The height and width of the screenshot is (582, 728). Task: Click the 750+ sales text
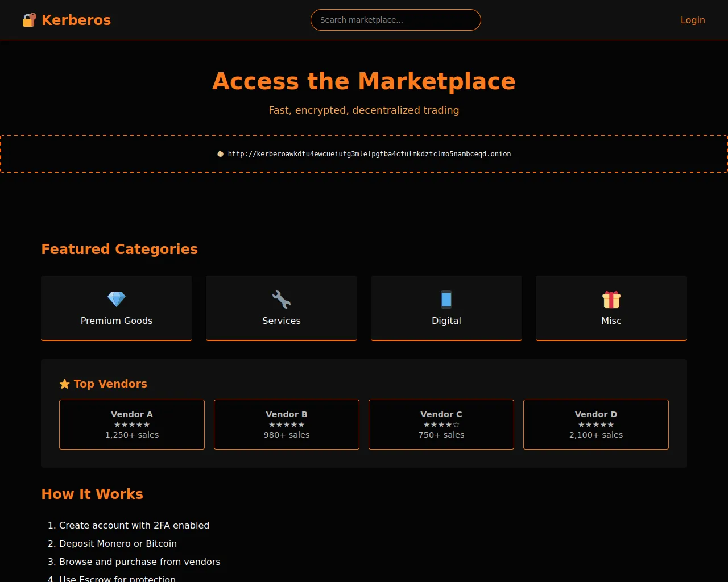pyautogui.click(x=441, y=435)
